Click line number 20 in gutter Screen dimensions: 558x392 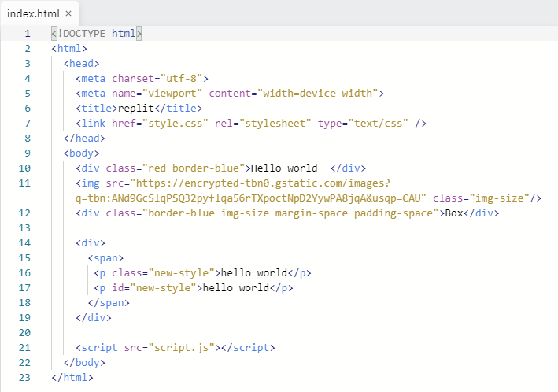tap(24, 332)
